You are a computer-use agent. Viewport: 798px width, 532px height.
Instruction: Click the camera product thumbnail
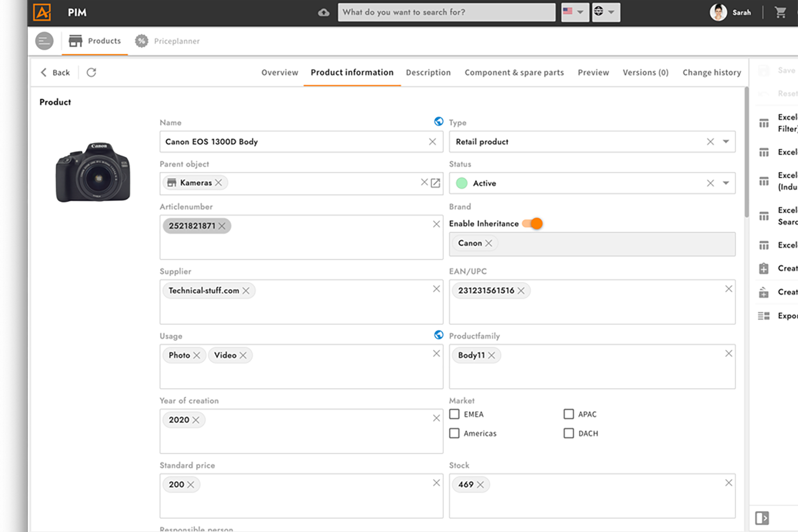[x=93, y=172]
